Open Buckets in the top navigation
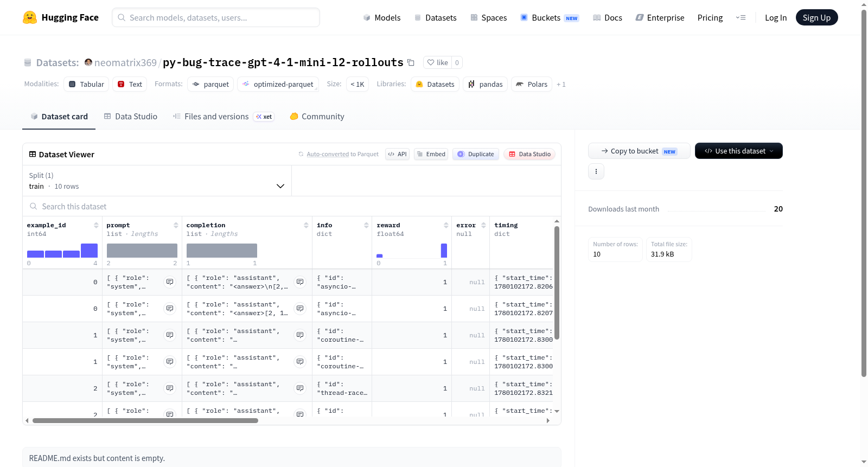This screenshot has height=467, width=868. click(x=550, y=17)
